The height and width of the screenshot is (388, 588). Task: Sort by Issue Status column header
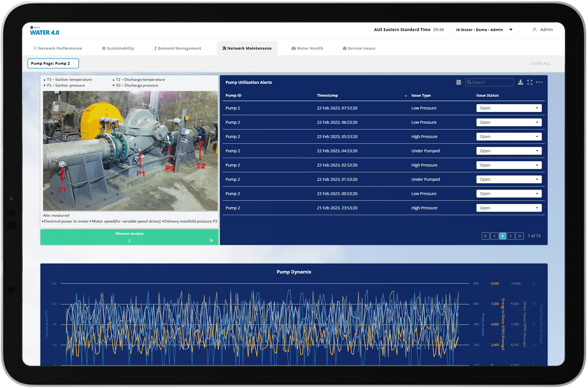[x=488, y=96]
